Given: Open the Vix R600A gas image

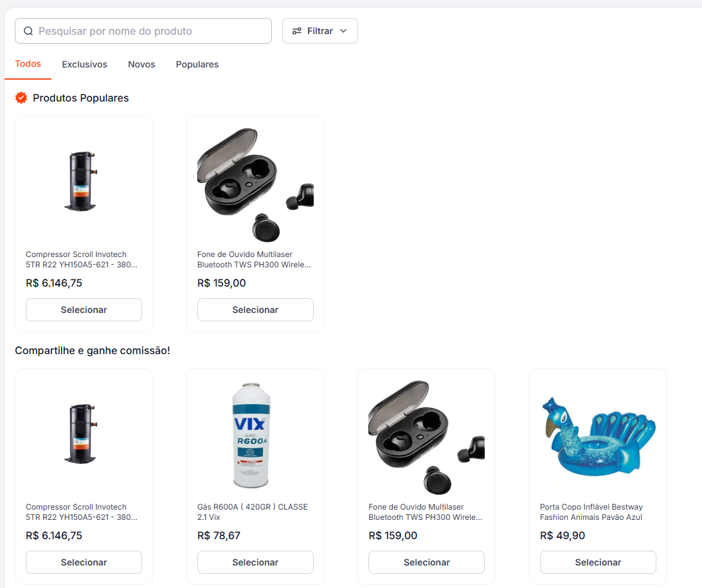Looking at the screenshot, I should (251, 435).
